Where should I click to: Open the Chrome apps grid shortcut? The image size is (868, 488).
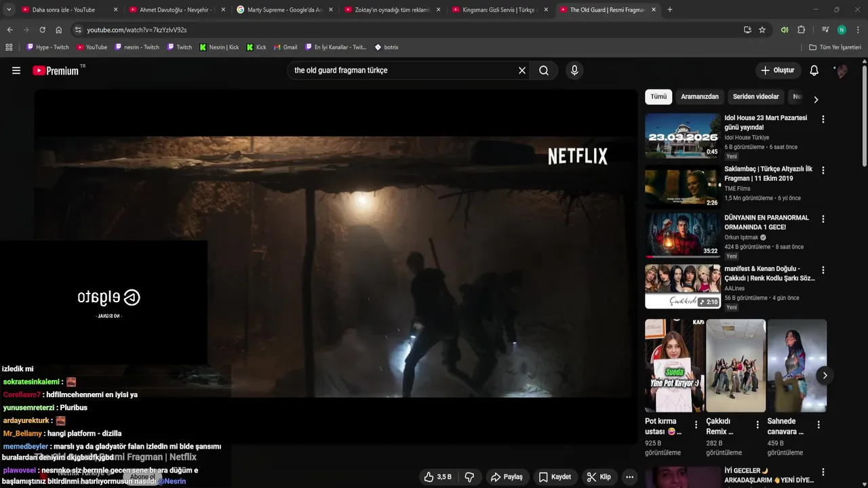pyautogui.click(x=9, y=47)
